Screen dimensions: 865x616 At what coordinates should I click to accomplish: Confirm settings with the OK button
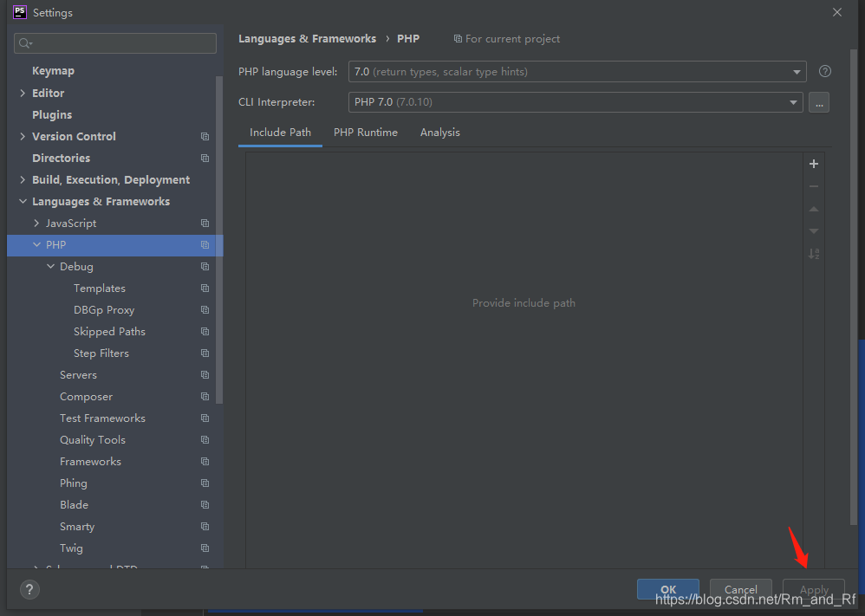668,589
